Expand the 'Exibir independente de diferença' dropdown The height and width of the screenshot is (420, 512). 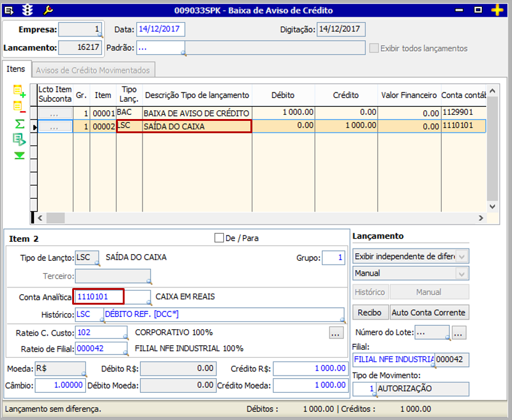(x=463, y=255)
